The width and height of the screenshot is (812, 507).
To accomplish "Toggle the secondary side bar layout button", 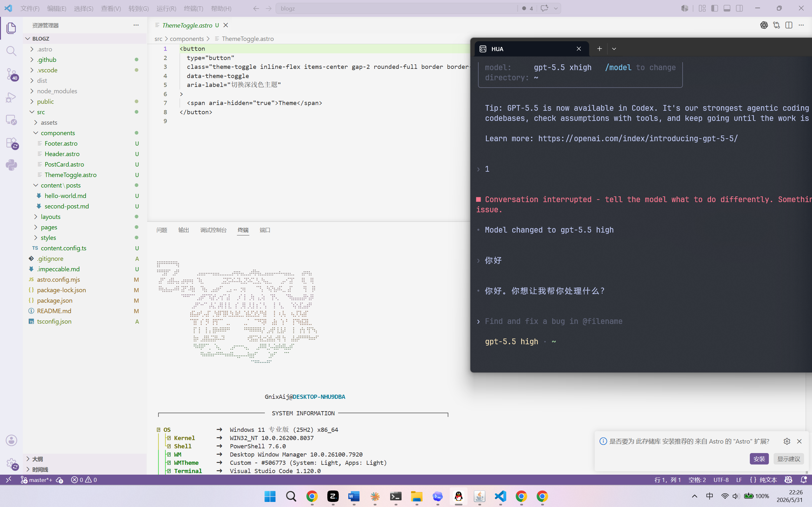I will click(x=739, y=8).
